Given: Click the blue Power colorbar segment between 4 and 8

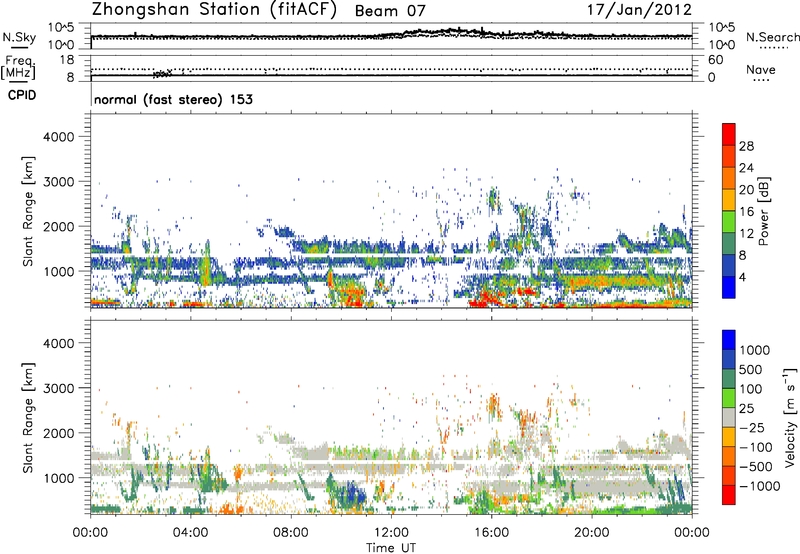Looking at the screenshot, I should [x=729, y=265].
